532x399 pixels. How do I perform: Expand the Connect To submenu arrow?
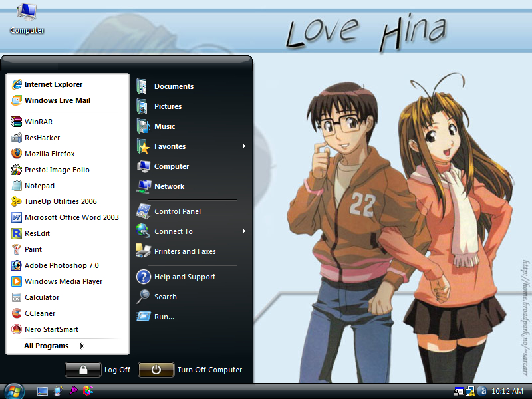[243, 231]
